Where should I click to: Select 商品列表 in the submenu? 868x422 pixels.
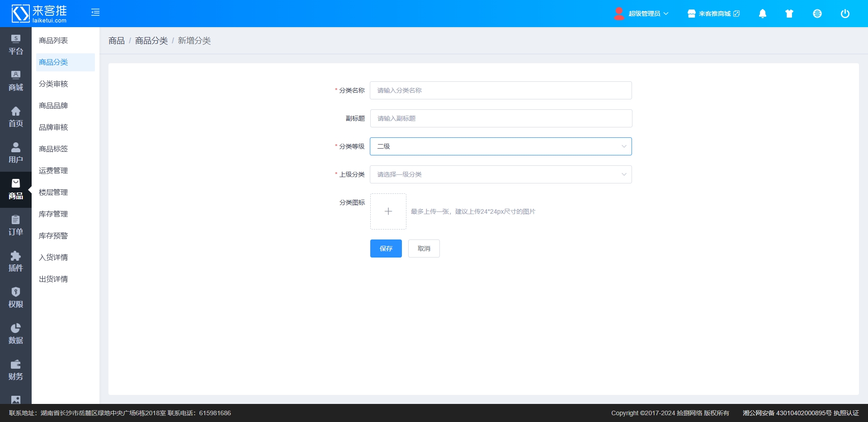(x=53, y=41)
